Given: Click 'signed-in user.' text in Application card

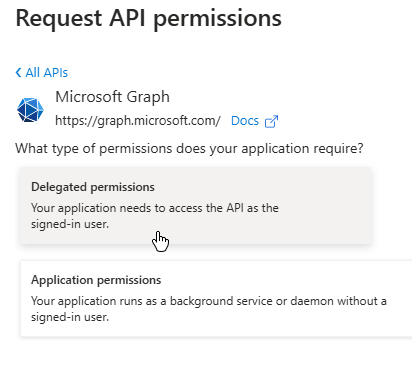Looking at the screenshot, I should (x=70, y=317).
